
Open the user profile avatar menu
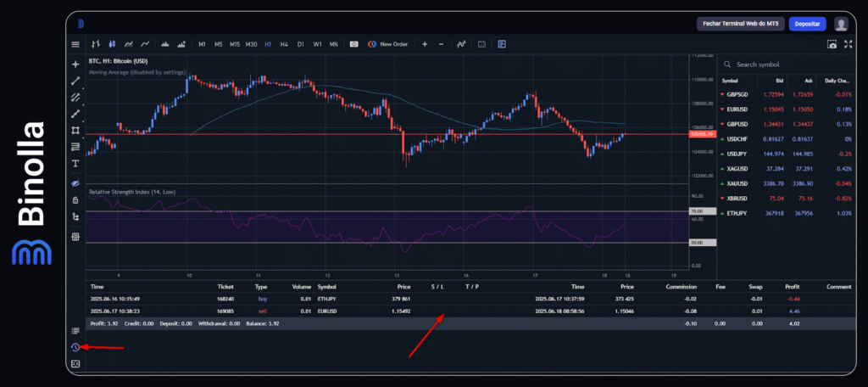[841, 24]
